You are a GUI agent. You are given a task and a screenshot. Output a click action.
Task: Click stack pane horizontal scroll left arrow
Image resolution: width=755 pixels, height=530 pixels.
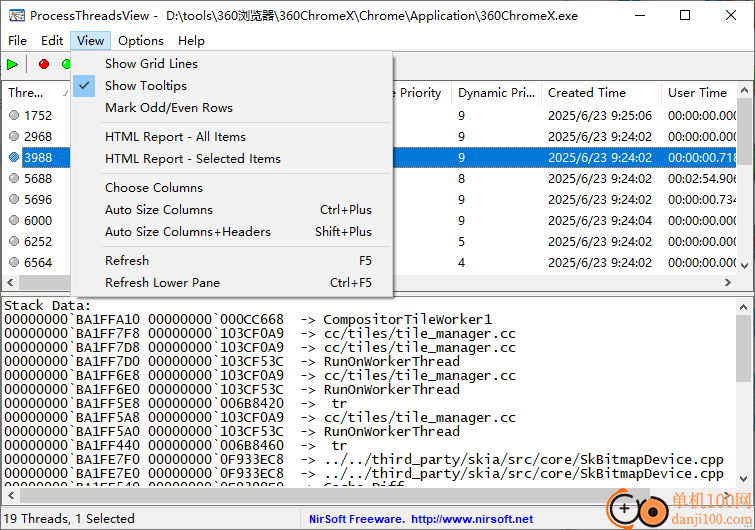[11, 495]
